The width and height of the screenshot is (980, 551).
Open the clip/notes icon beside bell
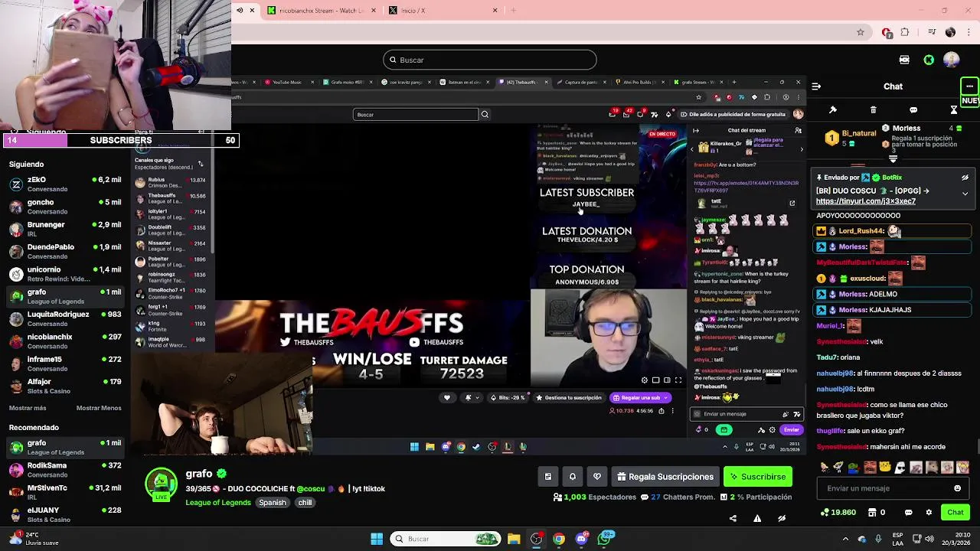tap(548, 477)
